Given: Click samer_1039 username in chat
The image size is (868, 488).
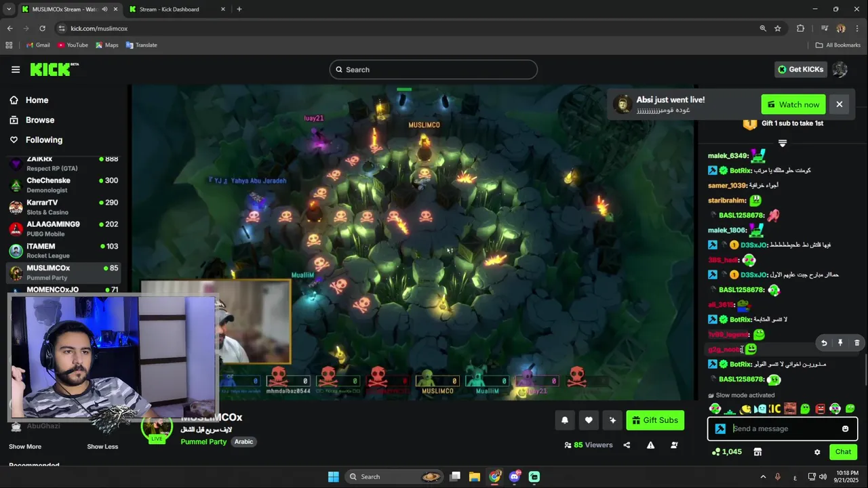Looking at the screenshot, I should (x=727, y=186).
